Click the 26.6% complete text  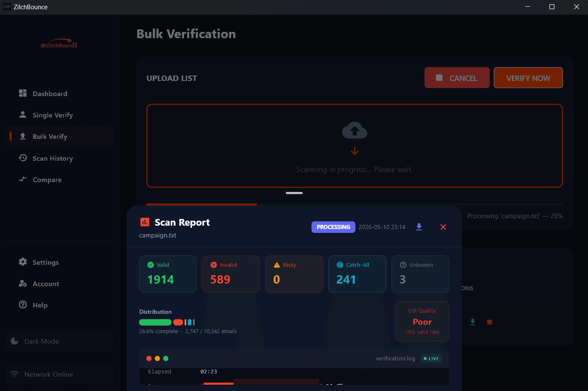159,331
